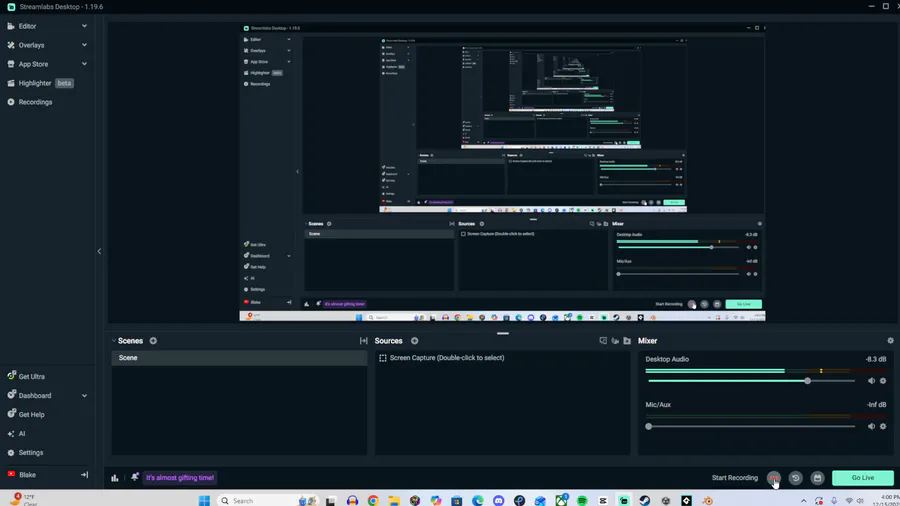Open Mic/Aux settings via its gear

(883, 426)
